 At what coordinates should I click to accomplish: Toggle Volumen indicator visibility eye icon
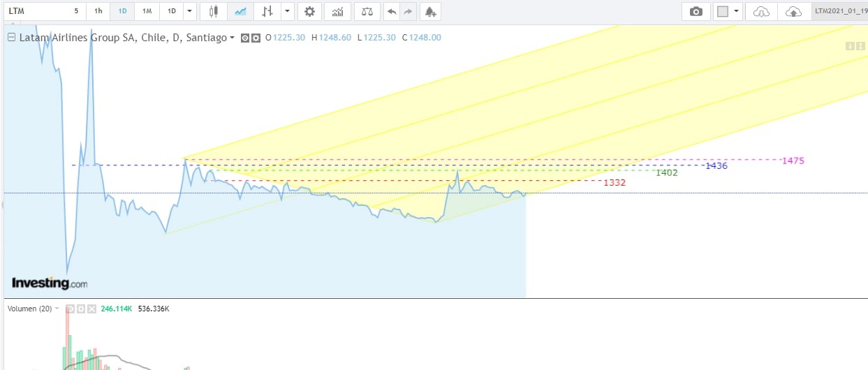[x=70, y=308]
